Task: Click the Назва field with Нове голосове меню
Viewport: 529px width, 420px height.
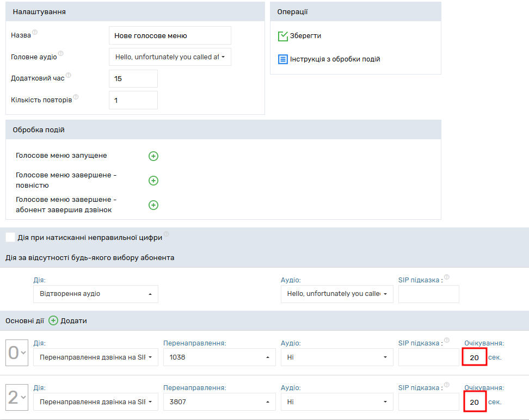Action: tap(170, 35)
